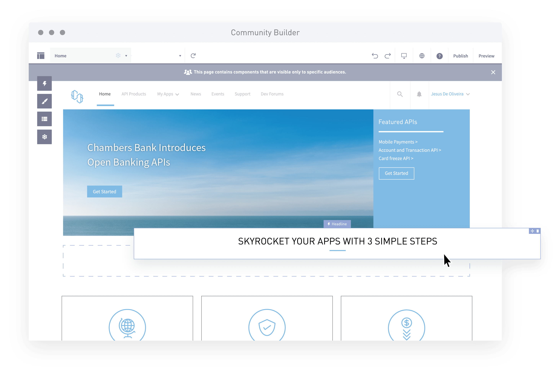Delete the Headline component with trash icon

(x=538, y=231)
